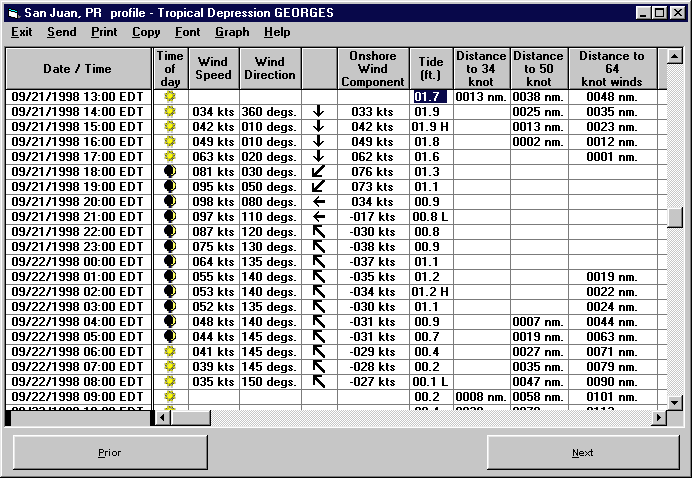692x478 pixels.
Task: Select the 0048 nm. distance to 64 knot cell
Action: coord(613,97)
